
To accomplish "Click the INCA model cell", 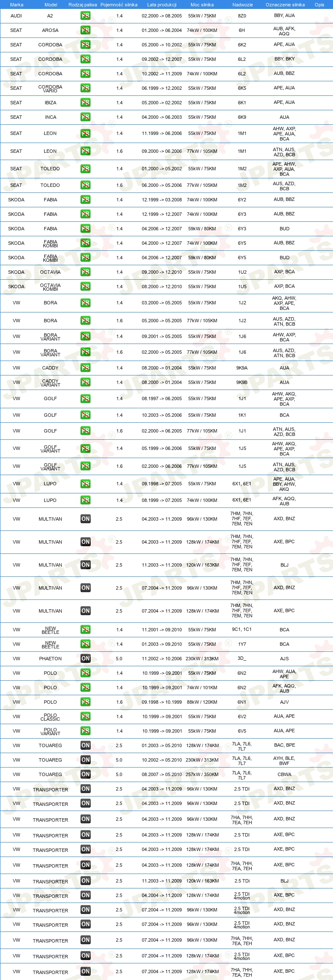I will (x=51, y=117).
